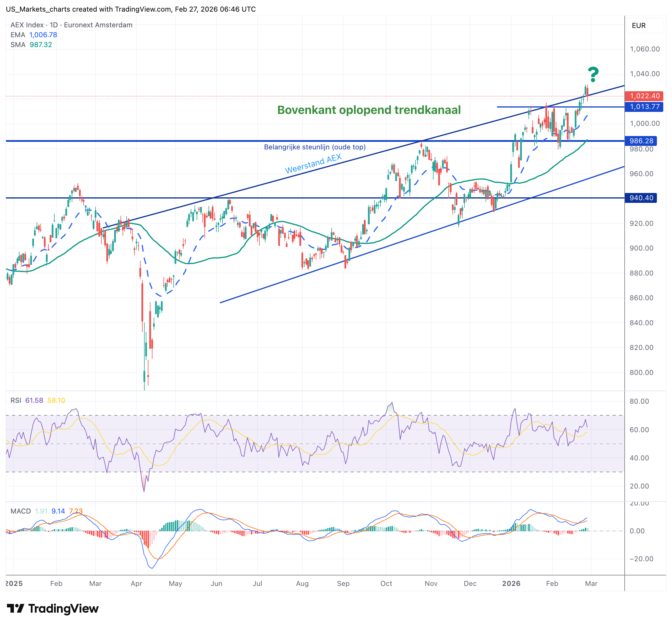Click the Oct marker on time axis
Screen dimensions: 672x626
coord(386,583)
